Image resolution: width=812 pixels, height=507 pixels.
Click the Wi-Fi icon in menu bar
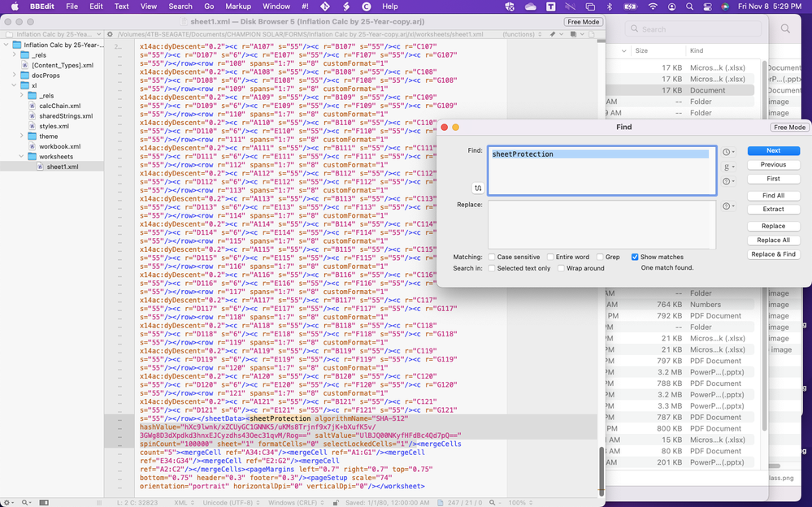[x=653, y=6]
